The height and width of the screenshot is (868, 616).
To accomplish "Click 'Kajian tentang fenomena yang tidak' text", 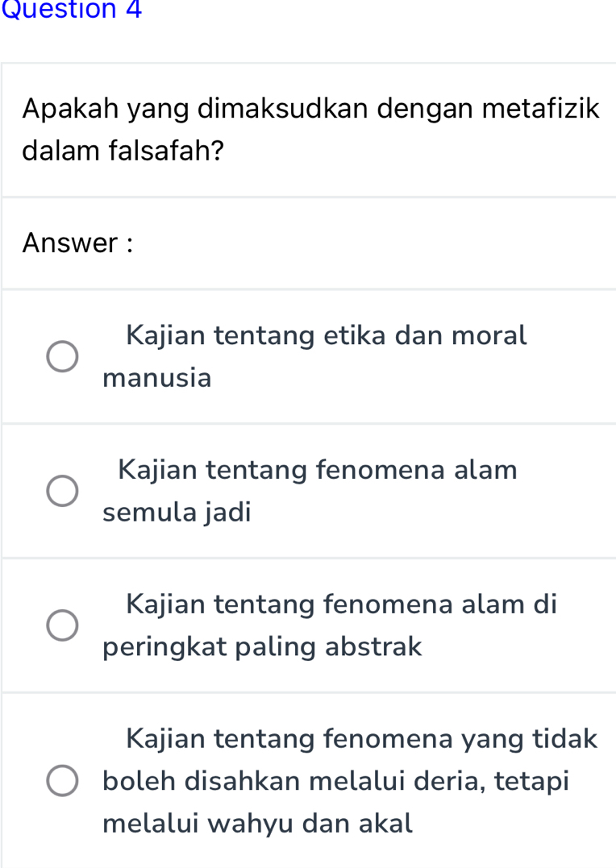I will [361, 737].
